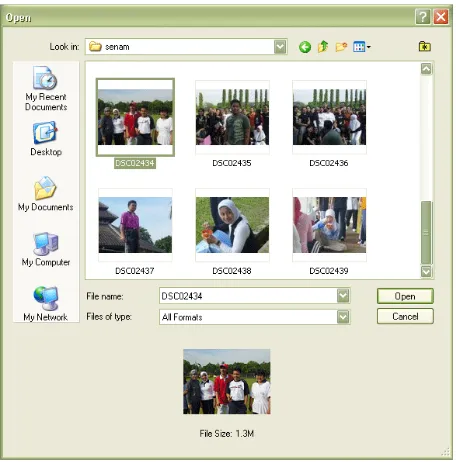Open the View menu icon
Screen dimensions: 456x462
(362, 47)
